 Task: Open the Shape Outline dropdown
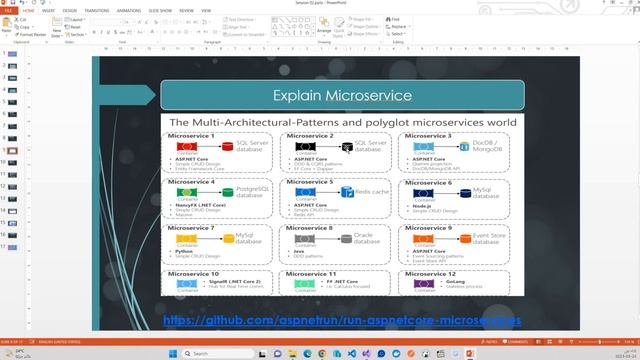click(363, 27)
